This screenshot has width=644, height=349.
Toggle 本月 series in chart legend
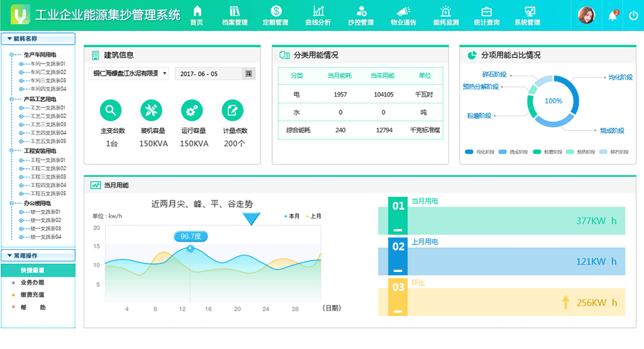[292, 216]
